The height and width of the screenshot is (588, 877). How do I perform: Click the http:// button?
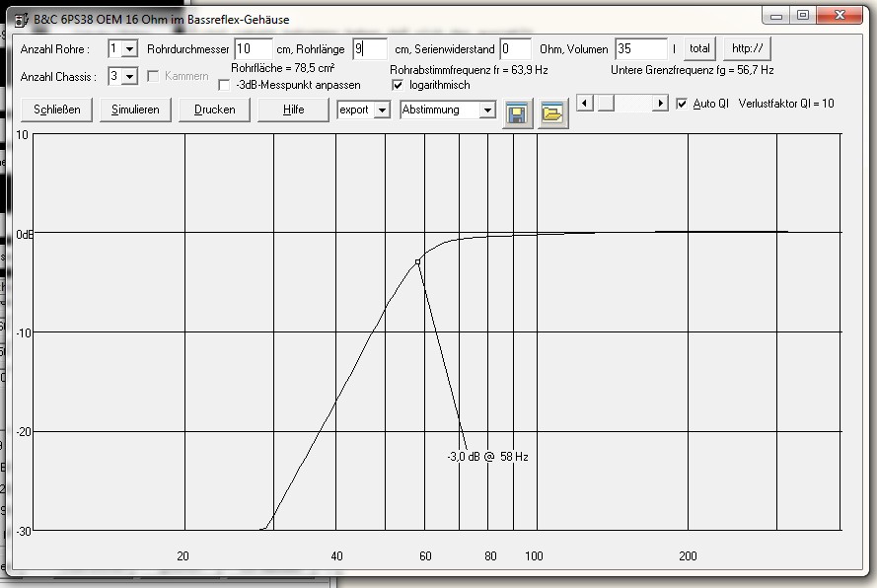[x=747, y=48]
